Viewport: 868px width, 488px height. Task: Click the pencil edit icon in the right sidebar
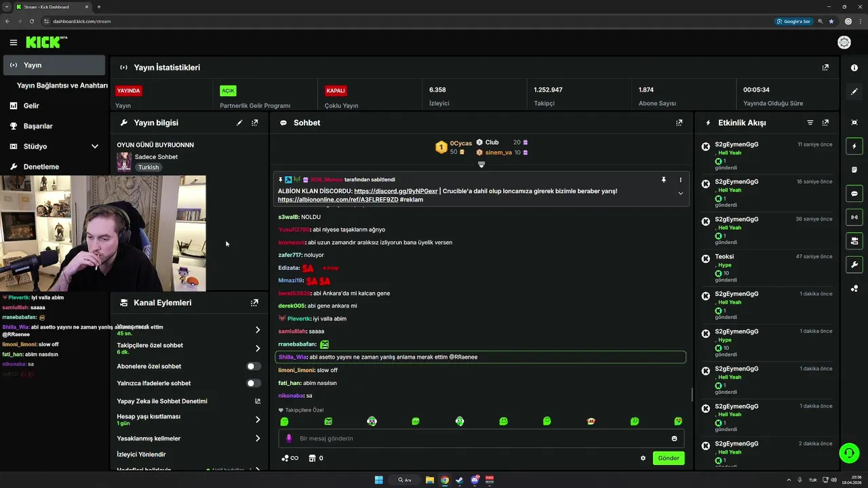[854, 91]
